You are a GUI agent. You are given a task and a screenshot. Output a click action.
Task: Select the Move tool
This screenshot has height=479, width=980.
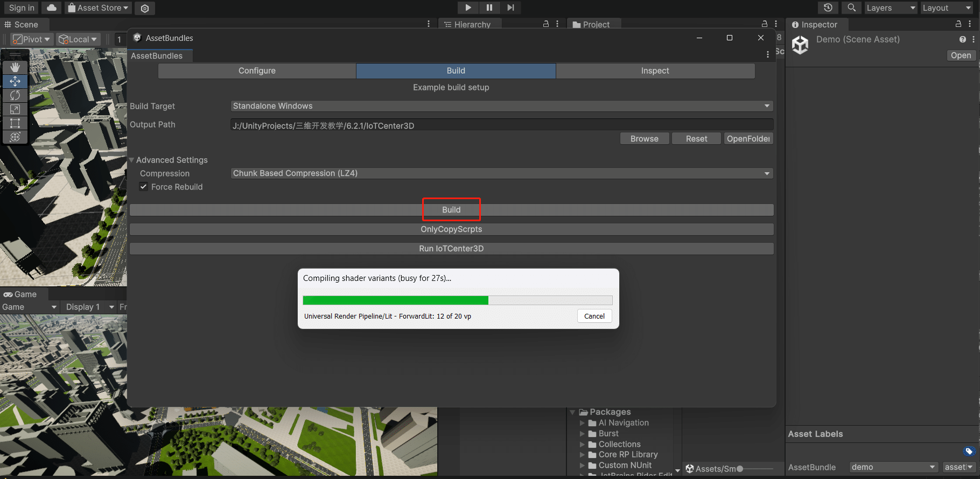tap(15, 81)
